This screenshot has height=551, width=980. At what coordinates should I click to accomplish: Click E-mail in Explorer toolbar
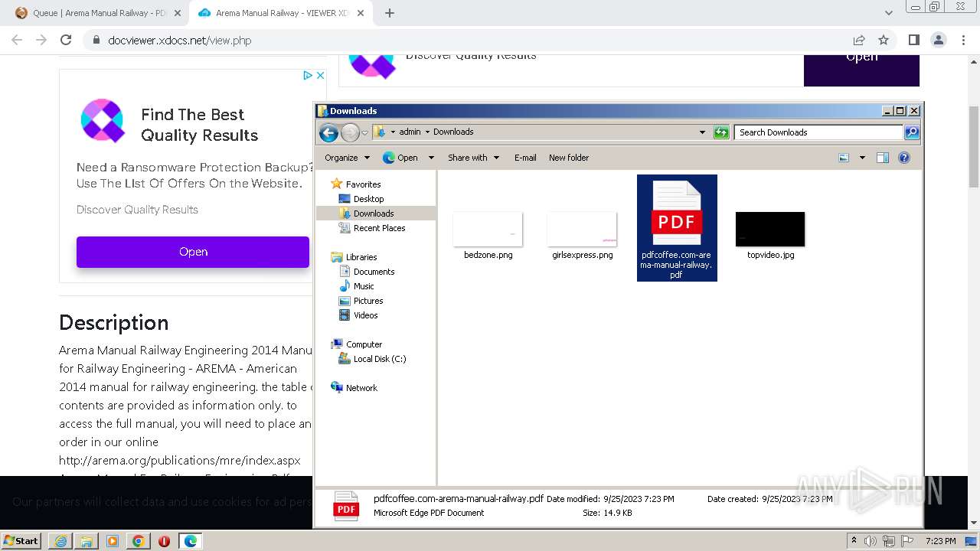point(525,158)
